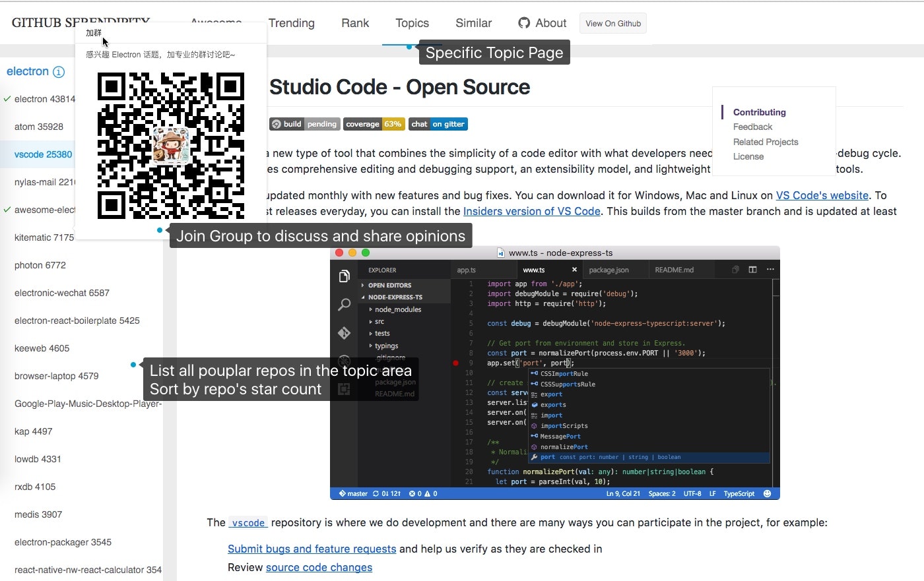Select Trending in the top navigation

(x=292, y=23)
